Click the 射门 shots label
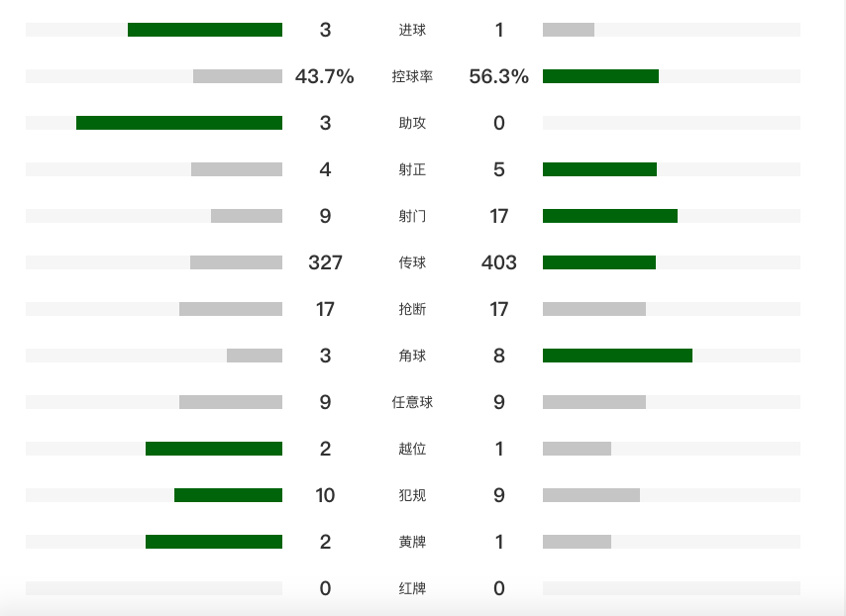This screenshot has height=616, width=846. click(412, 216)
